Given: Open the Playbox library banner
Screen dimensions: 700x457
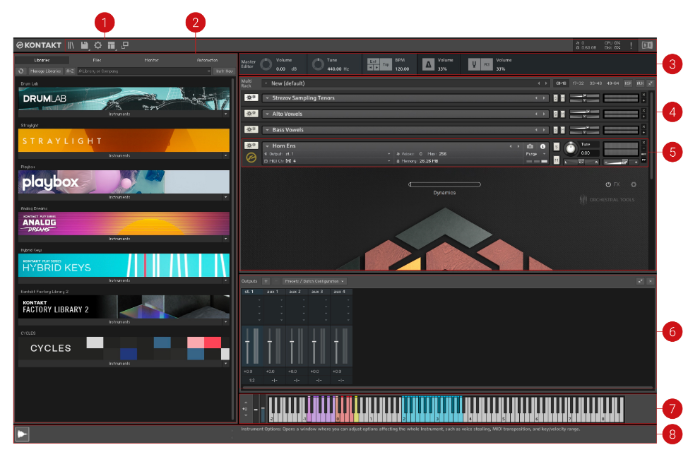Looking at the screenshot, I should pyautogui.click(x=124, y=182).
